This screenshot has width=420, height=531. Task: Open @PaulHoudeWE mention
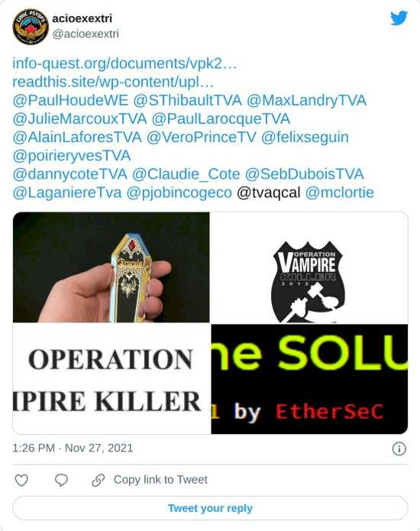coord(70,100)
